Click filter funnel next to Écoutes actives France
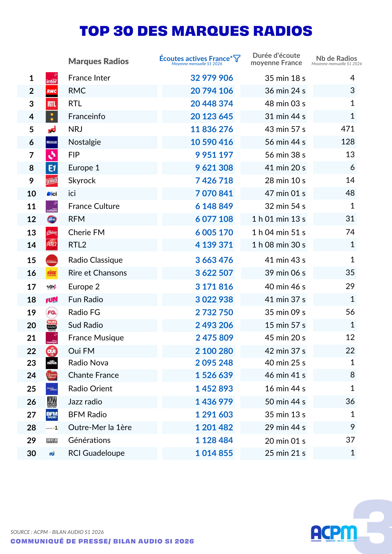The image size is (392, 554). (237, 59)
